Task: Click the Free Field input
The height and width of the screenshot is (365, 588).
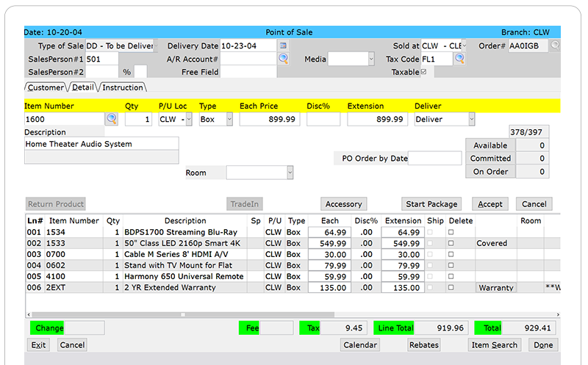Action: click(248, 71)
